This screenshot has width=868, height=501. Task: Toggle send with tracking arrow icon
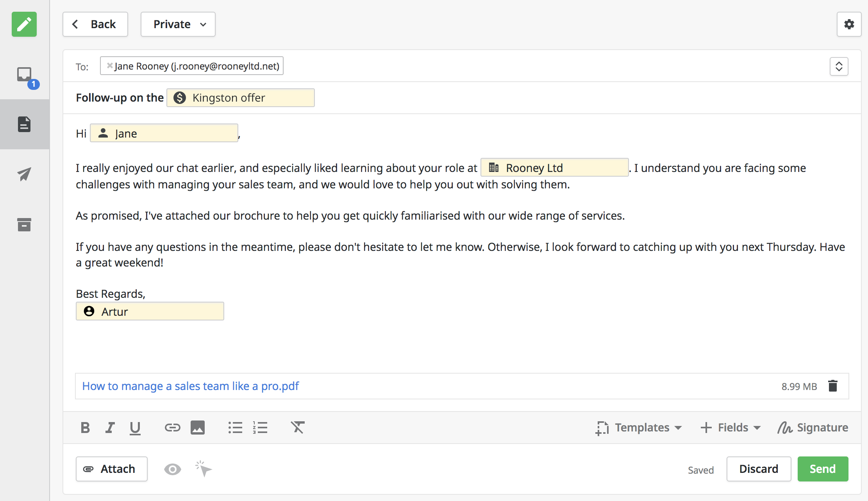(203, 469)
